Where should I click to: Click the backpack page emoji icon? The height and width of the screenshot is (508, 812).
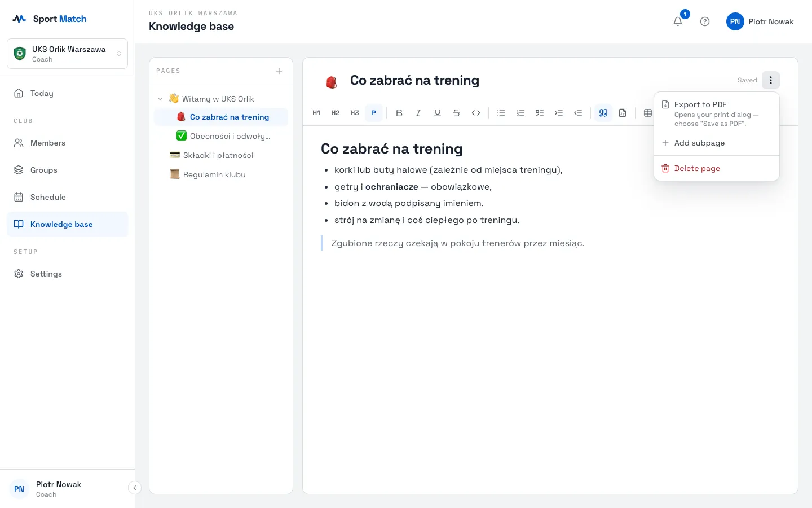[332, 82]
